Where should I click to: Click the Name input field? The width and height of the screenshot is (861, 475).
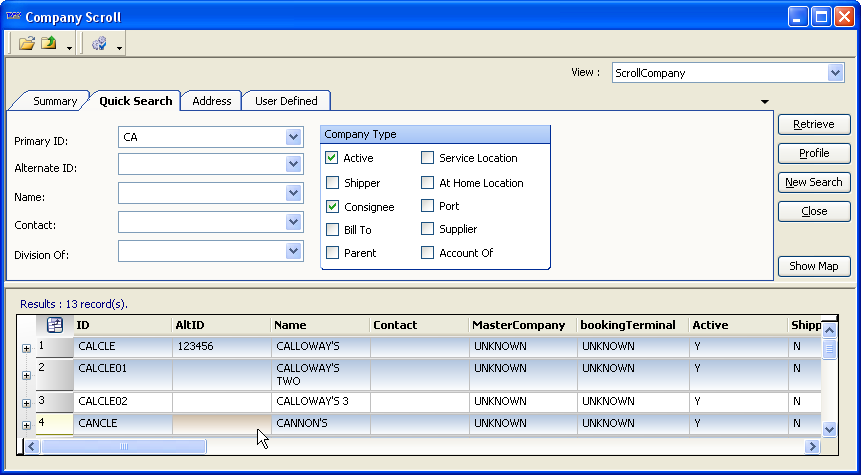[x=201, y=193]
